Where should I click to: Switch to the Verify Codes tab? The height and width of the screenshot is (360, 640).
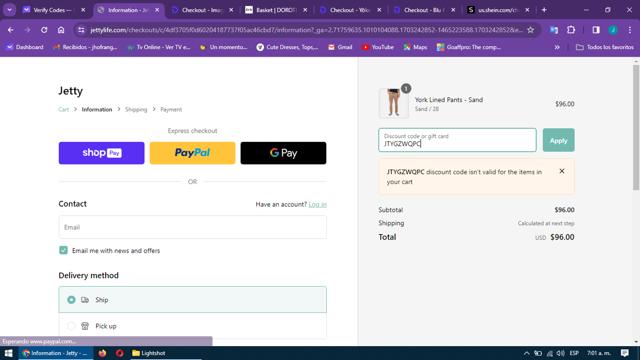pos(54,10)
